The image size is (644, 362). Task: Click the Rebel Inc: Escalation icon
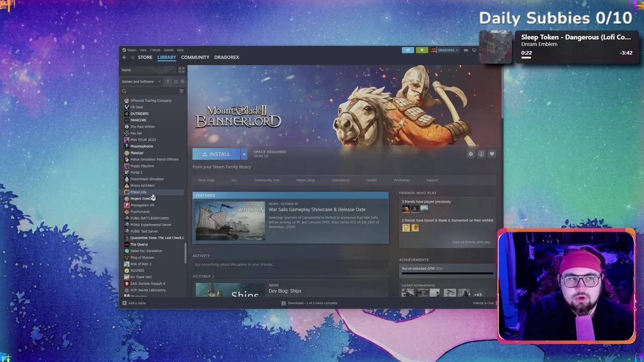click(126, 251)
